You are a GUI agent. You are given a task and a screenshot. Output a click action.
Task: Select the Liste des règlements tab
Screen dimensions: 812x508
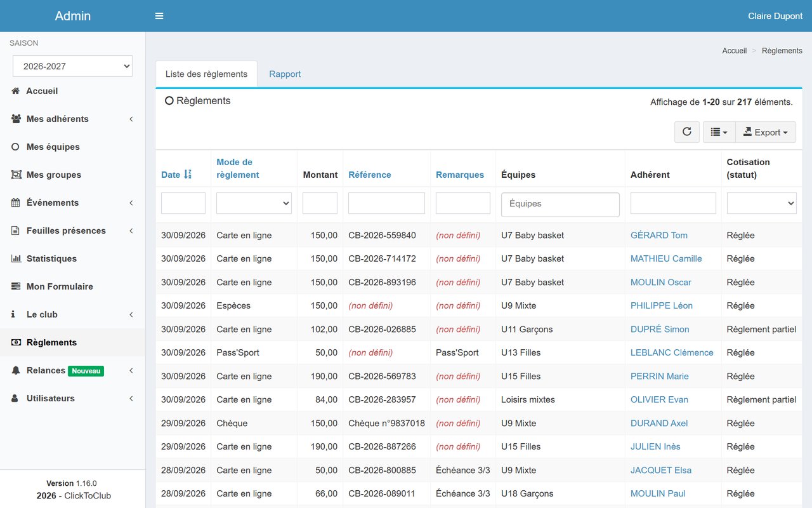tap(206, 74)
